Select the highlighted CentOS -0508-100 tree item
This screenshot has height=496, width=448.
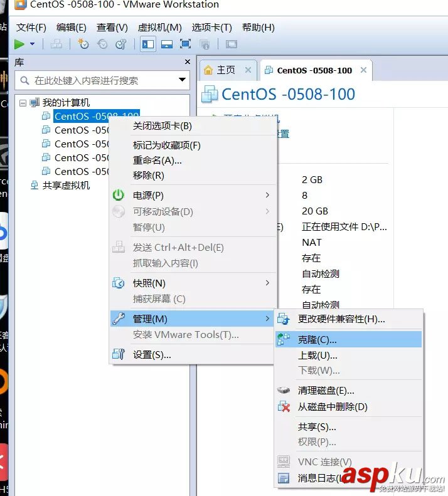click(x=97, y=116)
